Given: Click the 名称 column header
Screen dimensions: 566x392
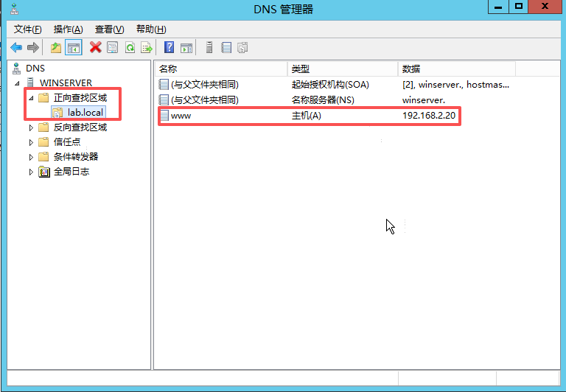Looking at the screenshot, I should click(221, 69).
